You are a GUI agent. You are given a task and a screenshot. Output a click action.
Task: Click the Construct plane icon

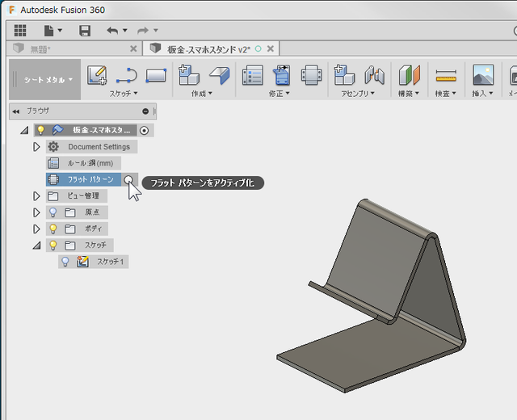pyautogui.click(x=410, y=75)
